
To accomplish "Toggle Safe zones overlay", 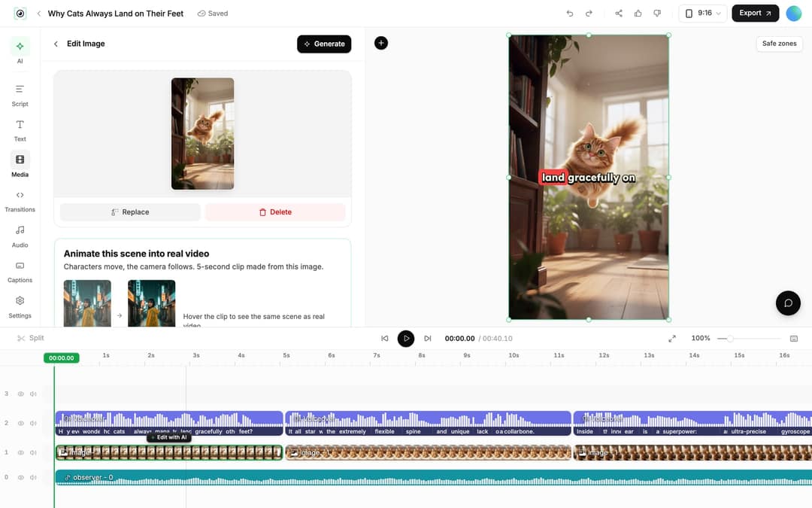I will tap(779, 44).
